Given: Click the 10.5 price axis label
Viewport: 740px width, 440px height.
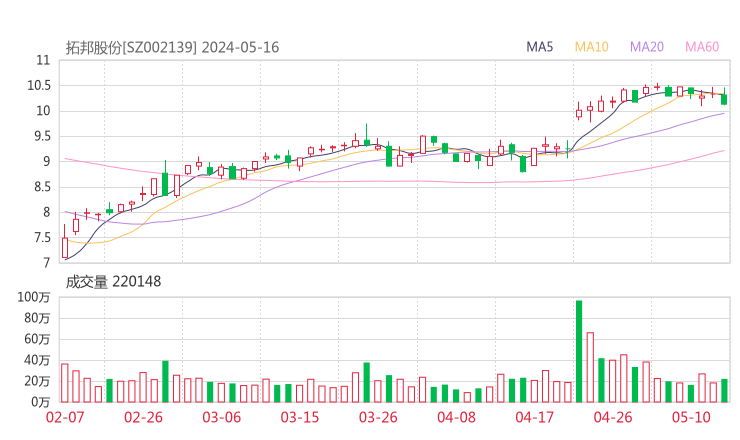Looking at the screenshot, I should [x=39, y=85].
